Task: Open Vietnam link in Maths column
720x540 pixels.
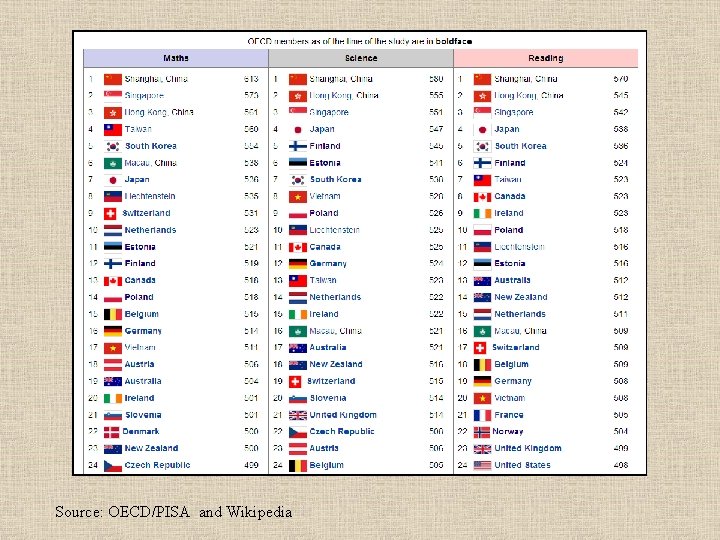Action: pyautogui.click(x=140, y=348)
